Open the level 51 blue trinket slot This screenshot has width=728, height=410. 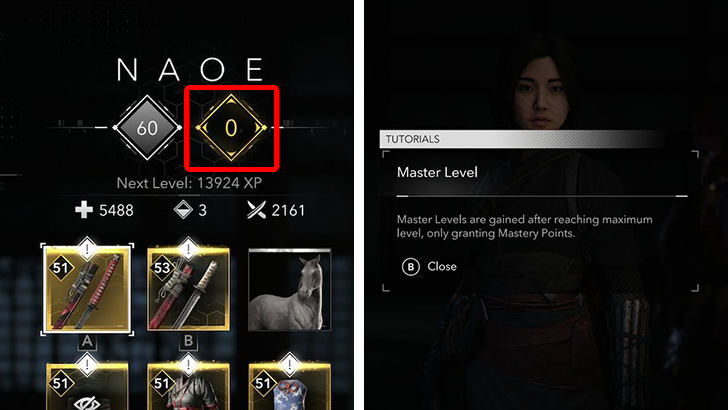tap(290, 387)
